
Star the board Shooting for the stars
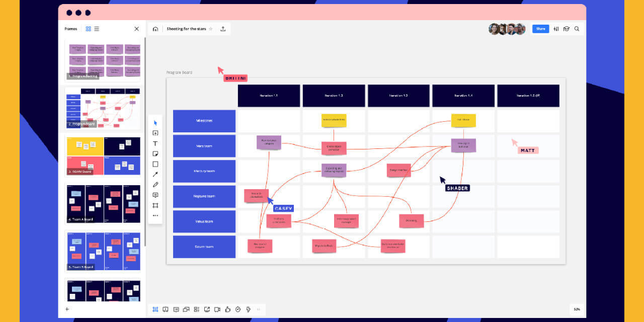click(211, 29)
